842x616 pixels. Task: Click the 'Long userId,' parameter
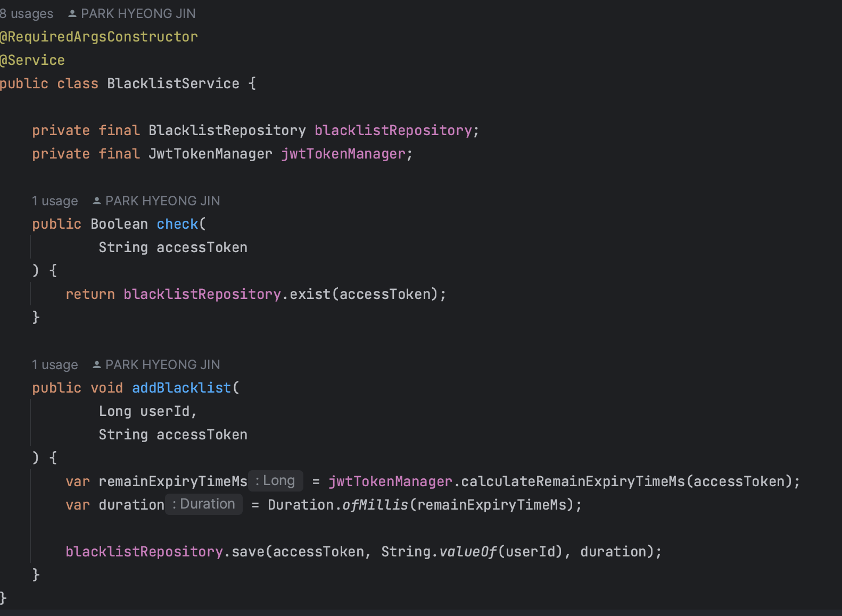[x=148, y=411]
